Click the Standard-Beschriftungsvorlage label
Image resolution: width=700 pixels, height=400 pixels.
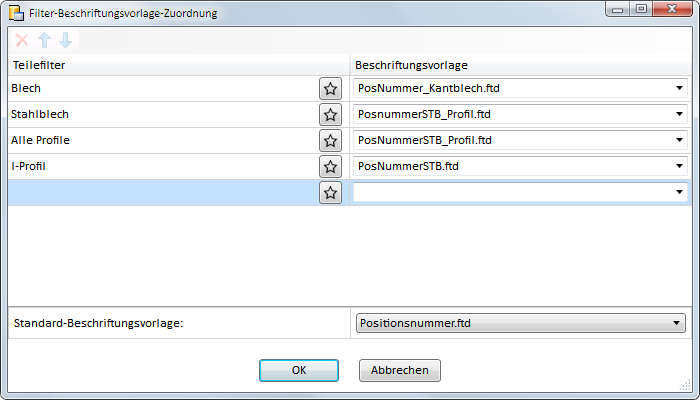(x=99, y=323)
